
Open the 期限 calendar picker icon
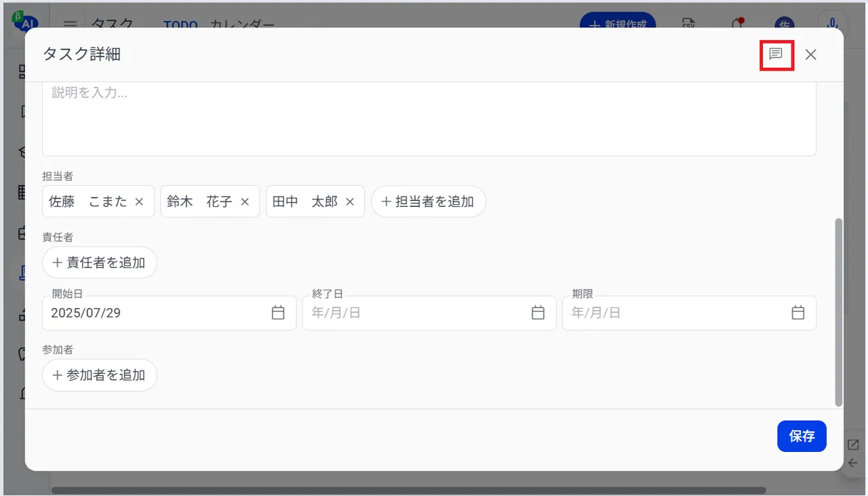click(x=798, y=313)
